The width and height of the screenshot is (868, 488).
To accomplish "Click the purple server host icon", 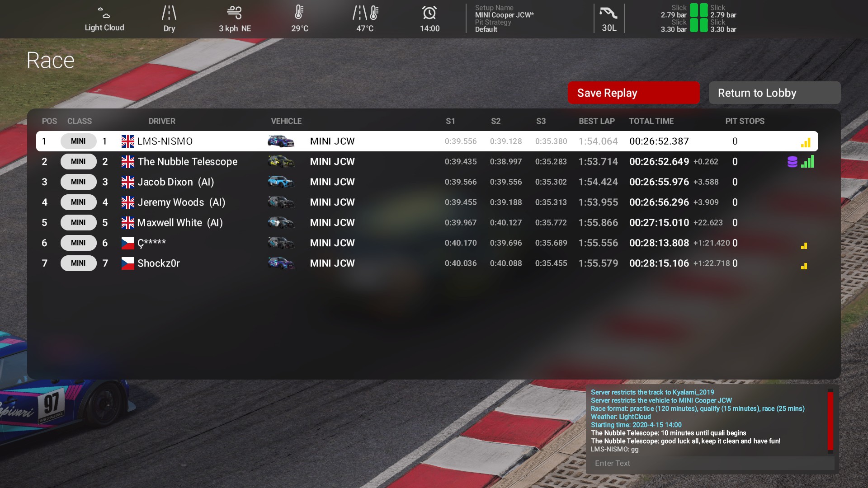I will (792, 162).
